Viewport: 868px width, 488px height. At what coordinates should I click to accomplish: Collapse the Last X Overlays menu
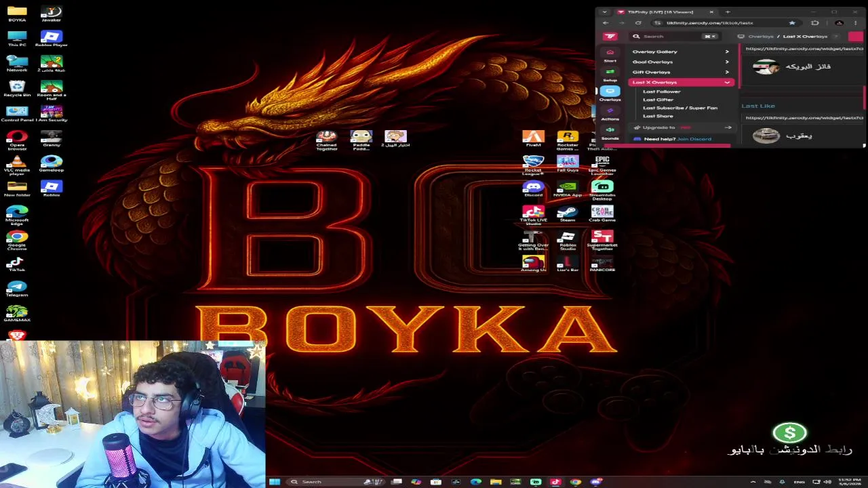coord(681,82)
